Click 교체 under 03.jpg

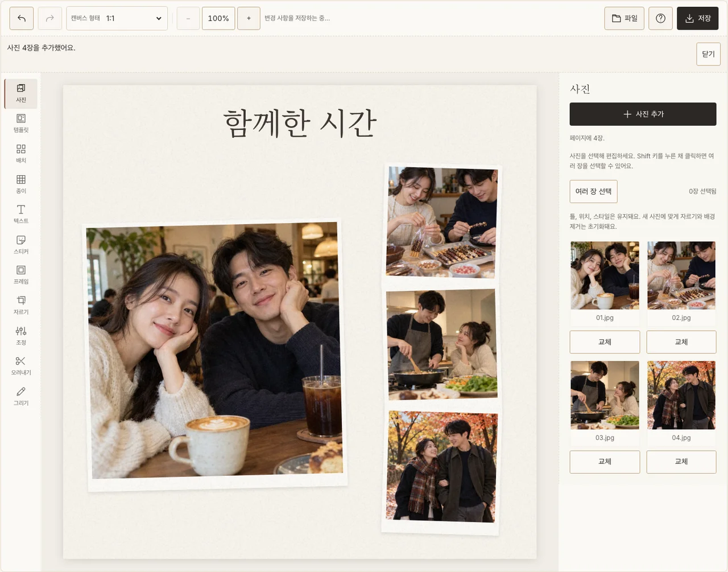pyautogui.click(x=605, y=462)
